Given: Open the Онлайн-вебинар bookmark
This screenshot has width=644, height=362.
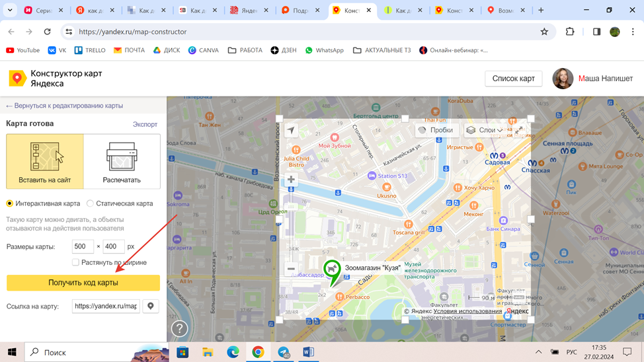Looking at the screenshot, I should (x=454, y=50).
